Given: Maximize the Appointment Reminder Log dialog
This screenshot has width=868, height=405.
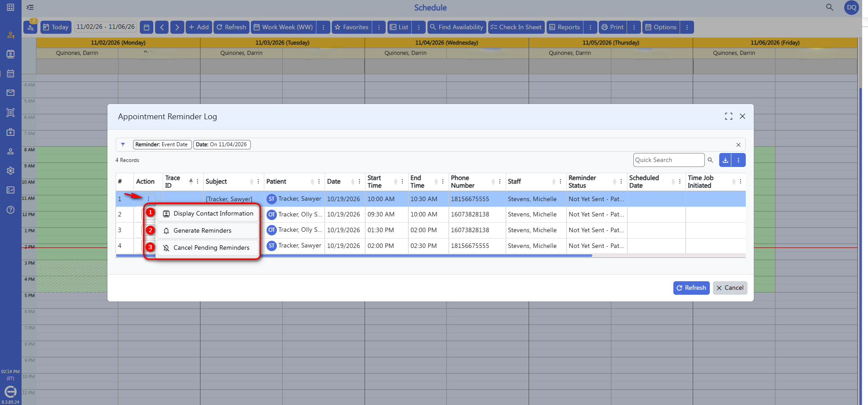Looking at the screenshot, I should point(729,116).
